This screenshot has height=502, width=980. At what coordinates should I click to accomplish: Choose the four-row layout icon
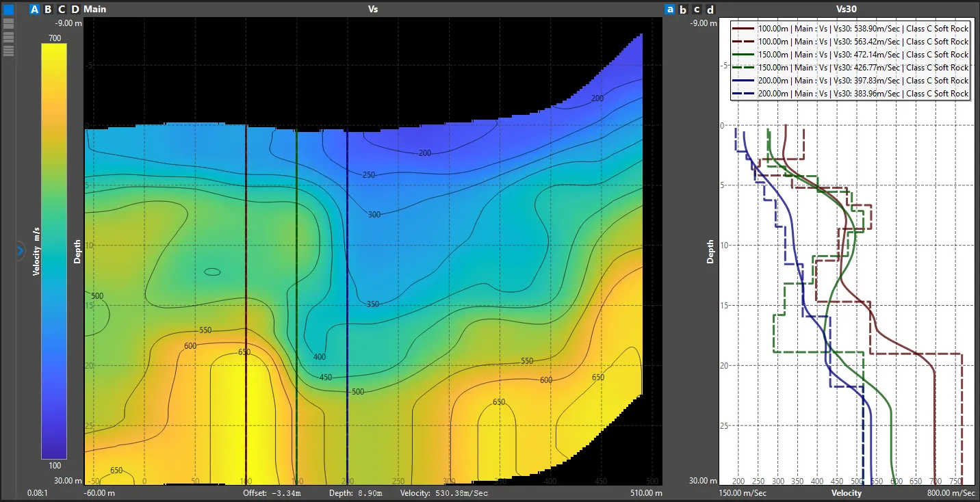9,51
